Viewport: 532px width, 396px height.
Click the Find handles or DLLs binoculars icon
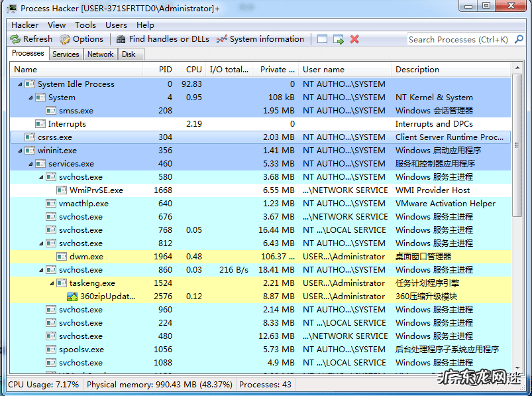tap(121, 39)
